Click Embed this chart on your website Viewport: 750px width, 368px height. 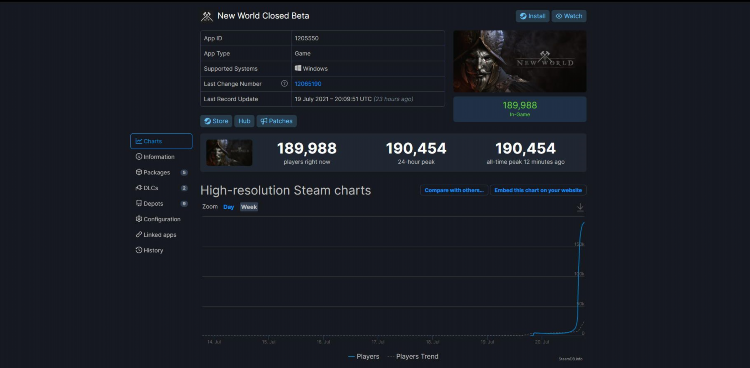pyautogui.click(x=538, y=190)
